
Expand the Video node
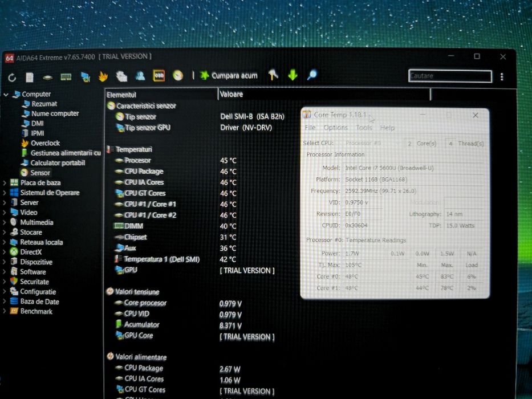5,213
